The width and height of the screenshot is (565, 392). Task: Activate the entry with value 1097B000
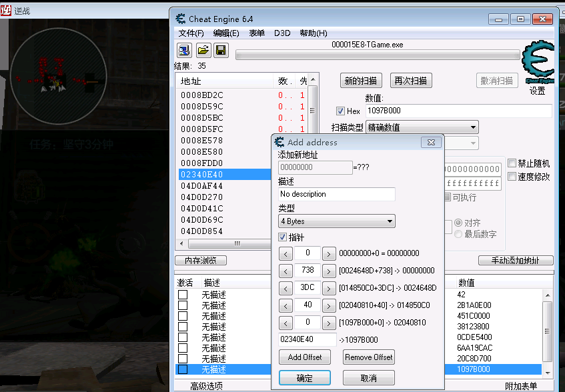click(183, 369)
